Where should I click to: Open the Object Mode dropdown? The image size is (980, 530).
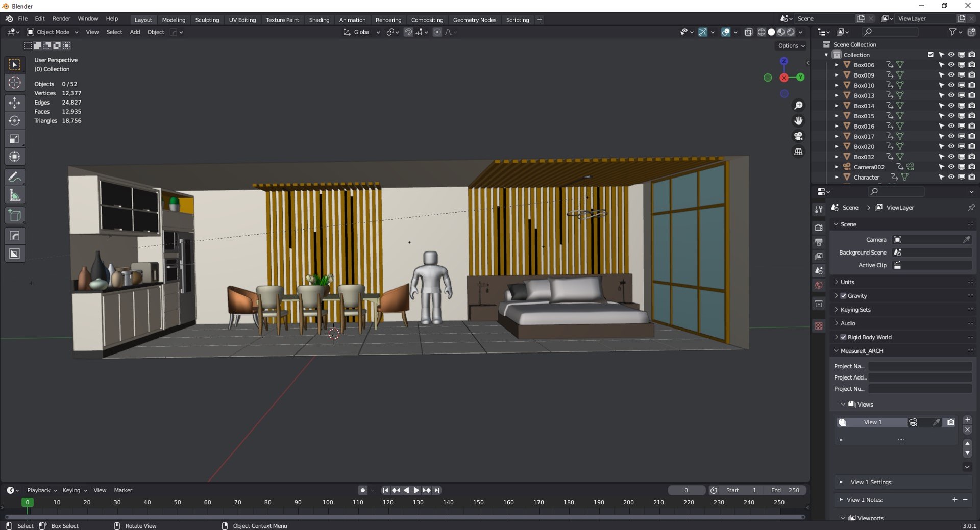coord(53,32)
